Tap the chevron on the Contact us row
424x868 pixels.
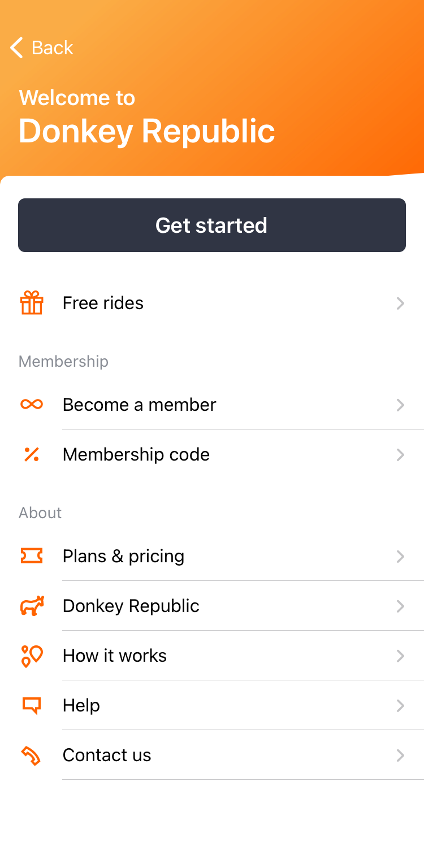tap(400, 756)
